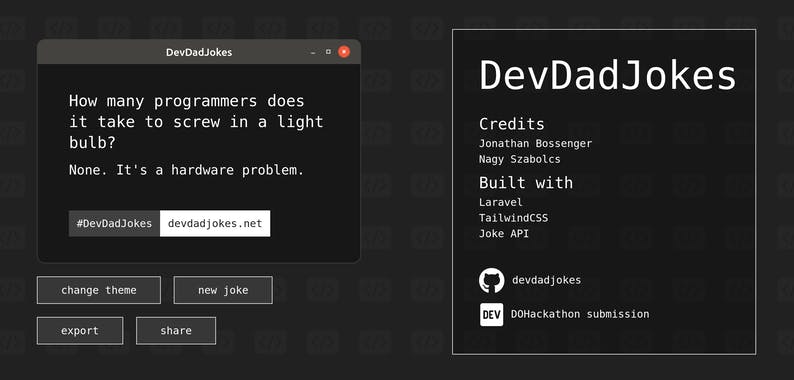Click the joke punchline text
This screenshot has width=794, height=380.
(x=186, y=170)
